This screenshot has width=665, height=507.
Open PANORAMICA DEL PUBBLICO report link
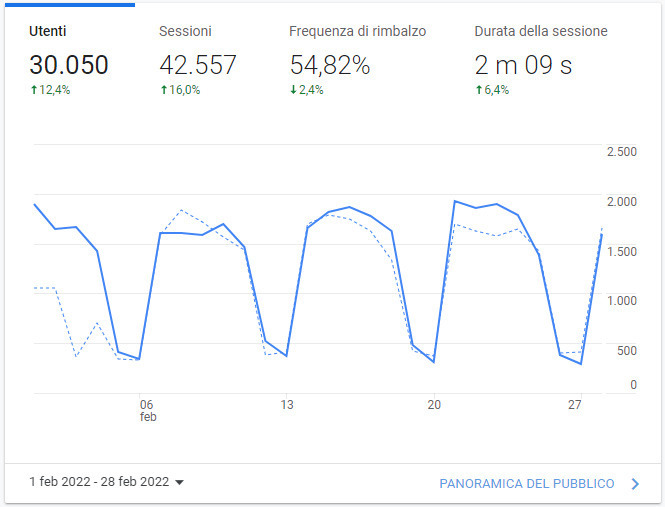(527, 484)
